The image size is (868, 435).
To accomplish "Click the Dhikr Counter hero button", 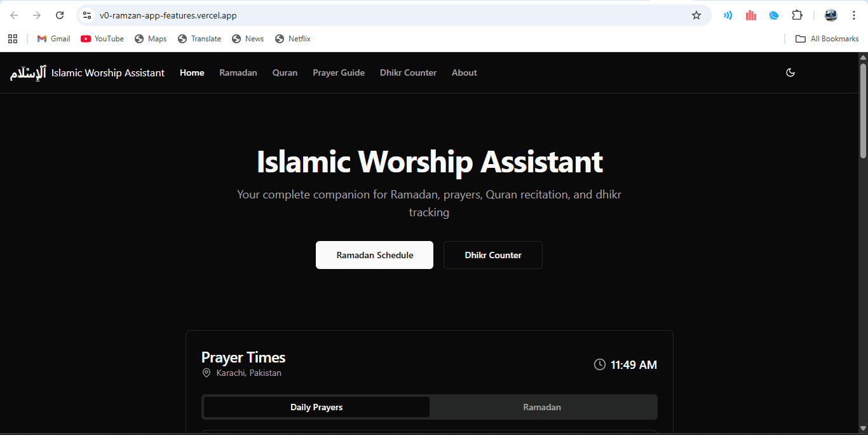I will [493, 255].
